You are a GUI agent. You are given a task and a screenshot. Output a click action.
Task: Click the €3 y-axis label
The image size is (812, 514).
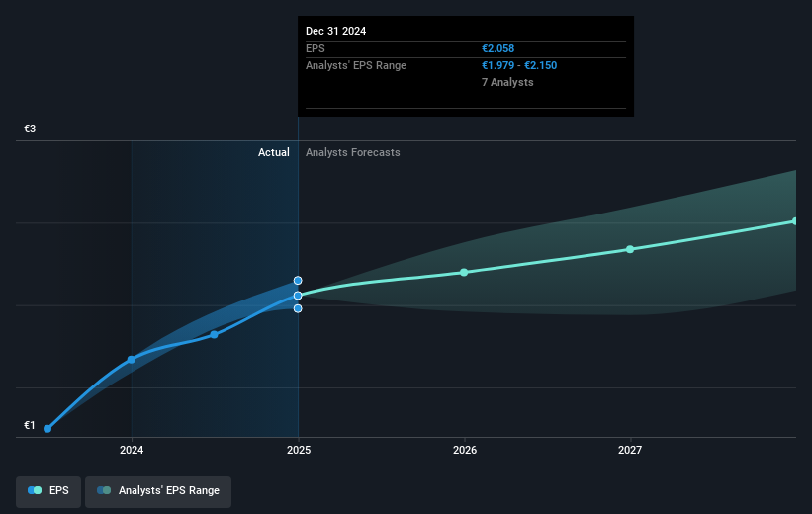pyautogui.click(x=30, y=128)
